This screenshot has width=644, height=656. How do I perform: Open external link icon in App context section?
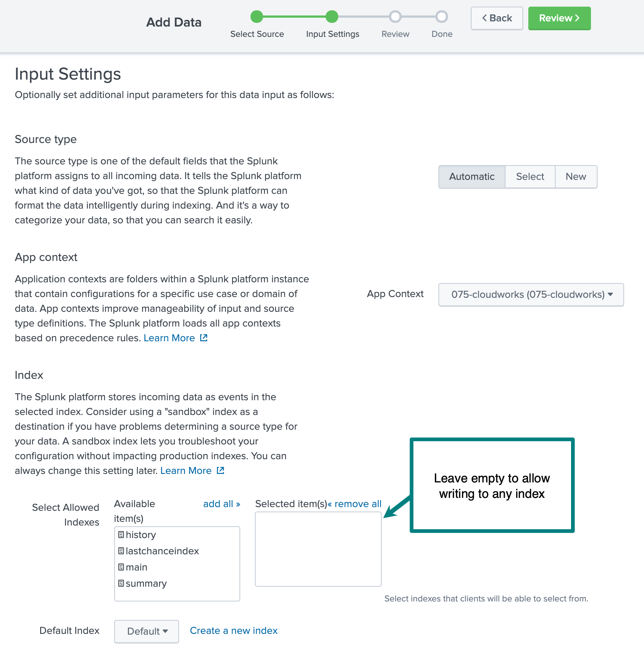point(204,338)
